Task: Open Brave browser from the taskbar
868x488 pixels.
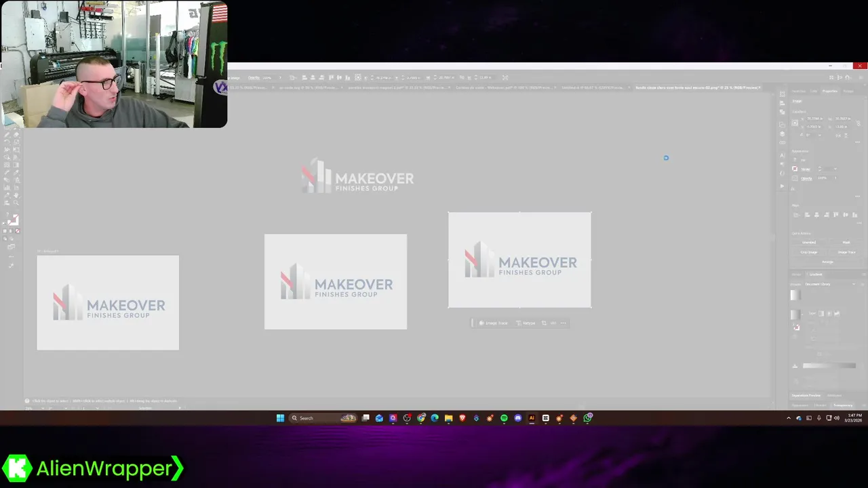Action: 462,418
